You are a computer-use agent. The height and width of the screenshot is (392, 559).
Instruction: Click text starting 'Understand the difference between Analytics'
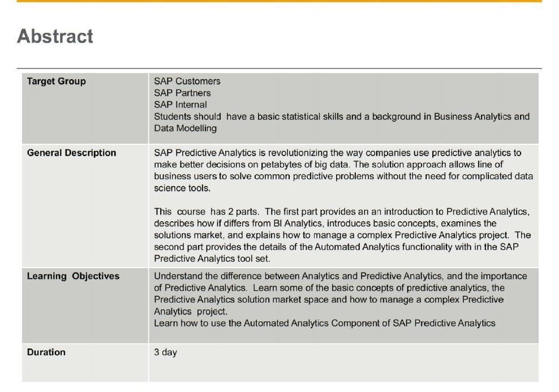point(341,294)
